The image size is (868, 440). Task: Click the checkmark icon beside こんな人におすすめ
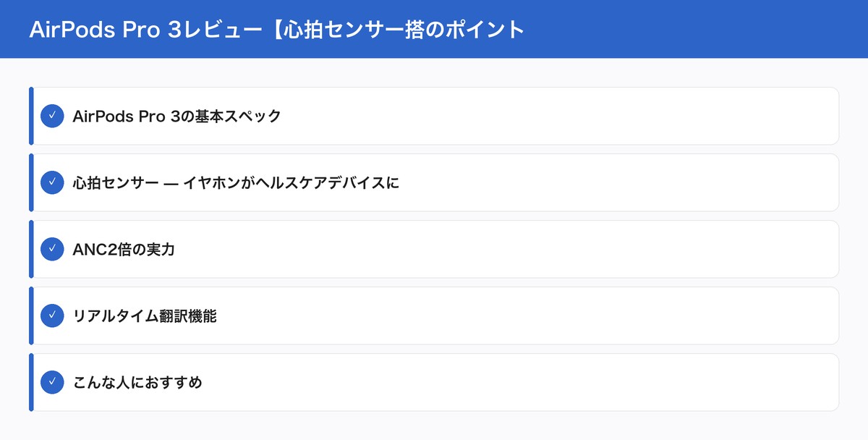tap(51, 381)
